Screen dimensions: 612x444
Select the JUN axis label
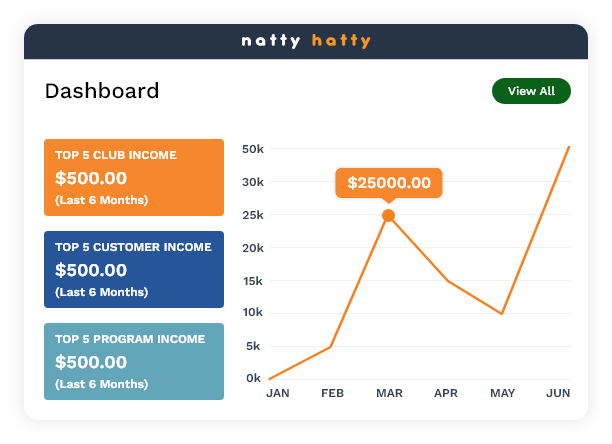[559, 394]
